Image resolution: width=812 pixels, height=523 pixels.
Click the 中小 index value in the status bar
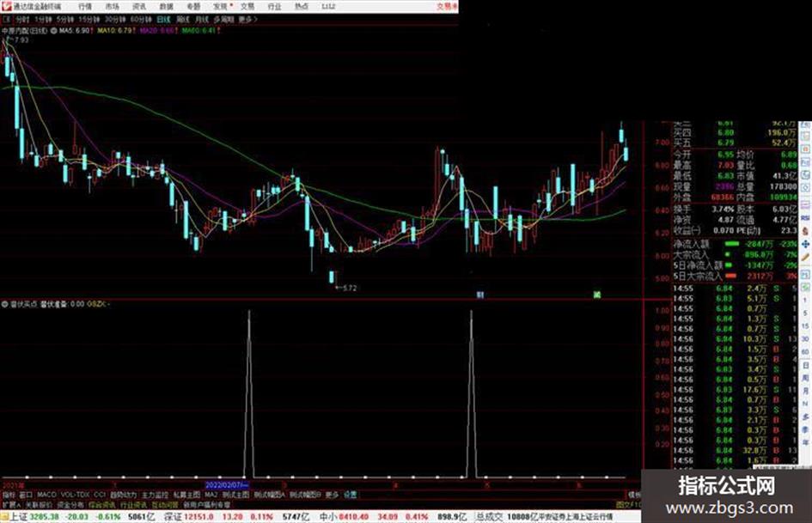[354, 517]
